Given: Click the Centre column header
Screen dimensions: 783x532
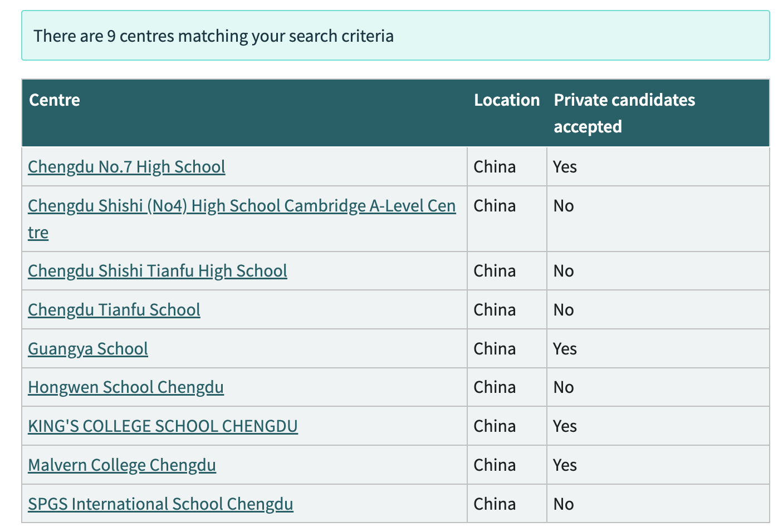Looking at the screenshot, I should point(55,100).
